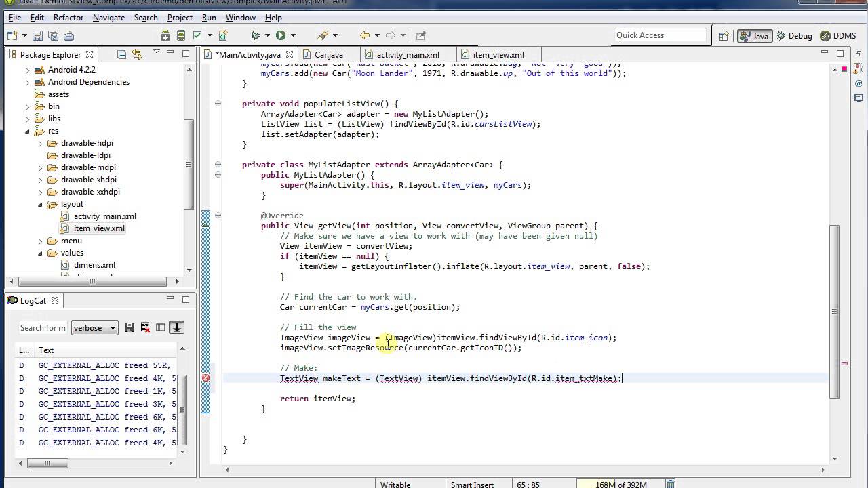Image resolution: width=868 pixels, height=488 pixels.
Task: Click the External Tools toolbar icon
Action: (323, 35)
